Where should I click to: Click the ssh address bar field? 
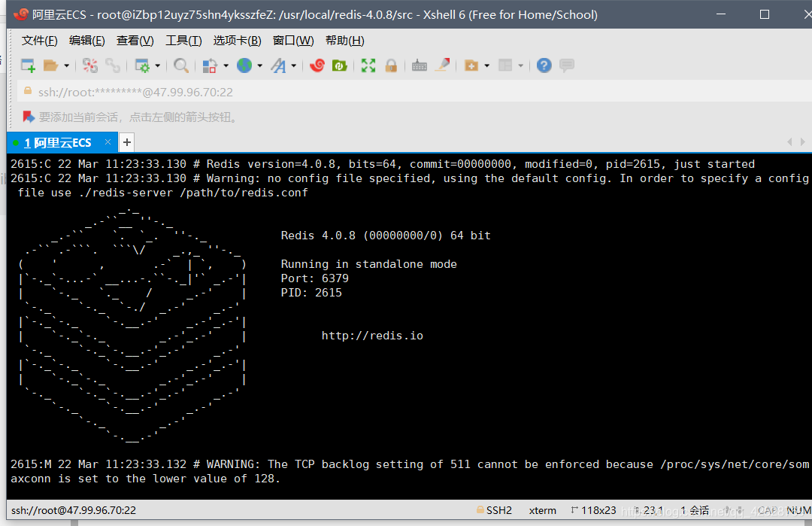(414, 93)
